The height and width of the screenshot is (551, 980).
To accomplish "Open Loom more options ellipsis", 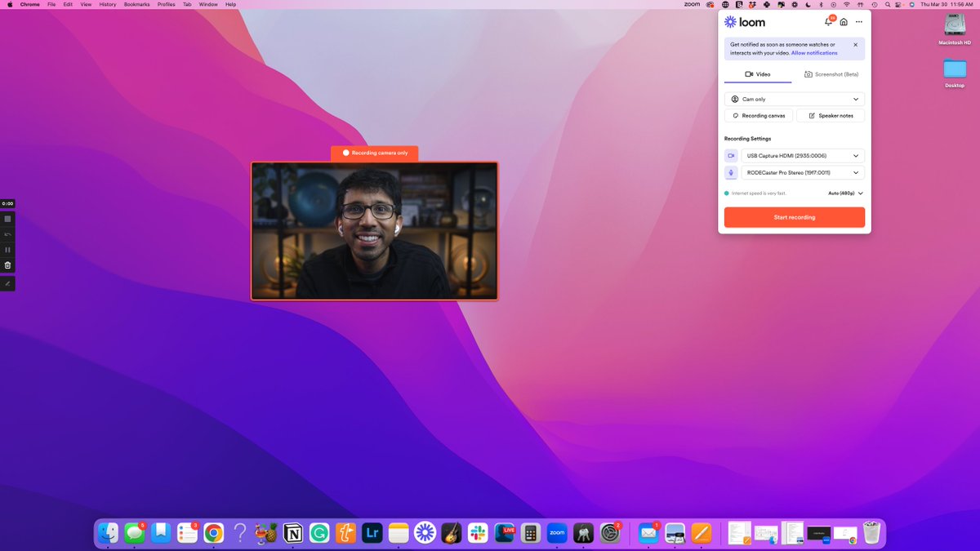I will [x=859, y=22].
